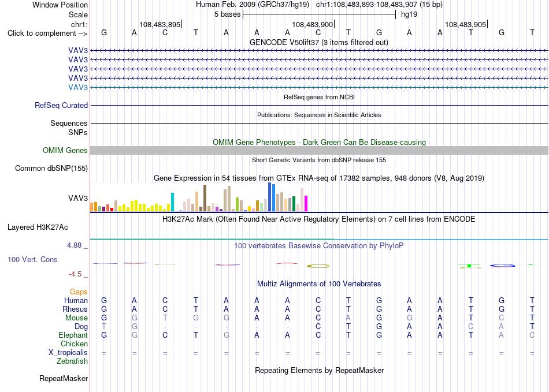The height and width of the screenshot is (392, 549).
Task: Click the 'Click to complement -->' label
Action: click(47, 33)
